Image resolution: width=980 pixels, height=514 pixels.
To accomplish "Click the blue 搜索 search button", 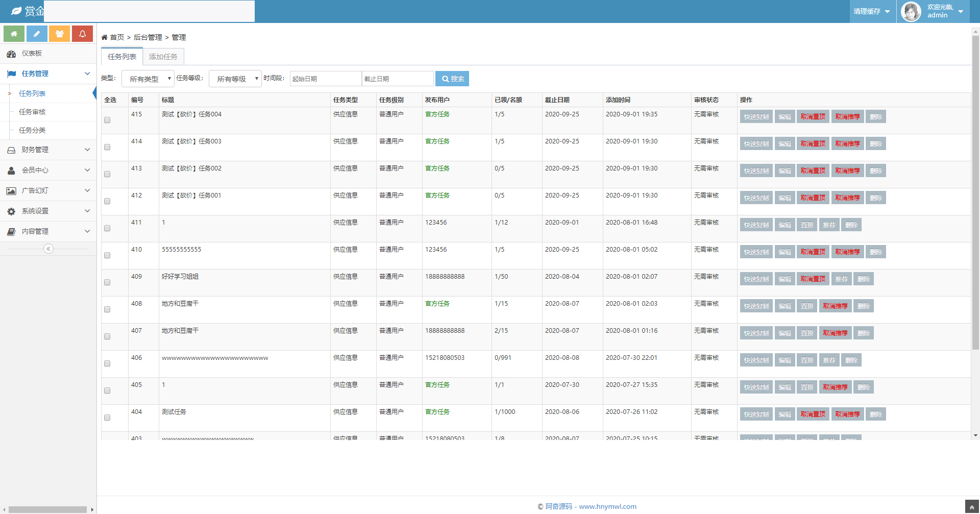I will (452, 79).
